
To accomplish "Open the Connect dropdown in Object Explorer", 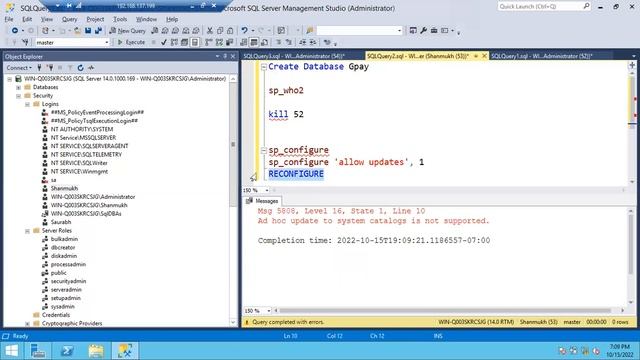I will [19, 68].
